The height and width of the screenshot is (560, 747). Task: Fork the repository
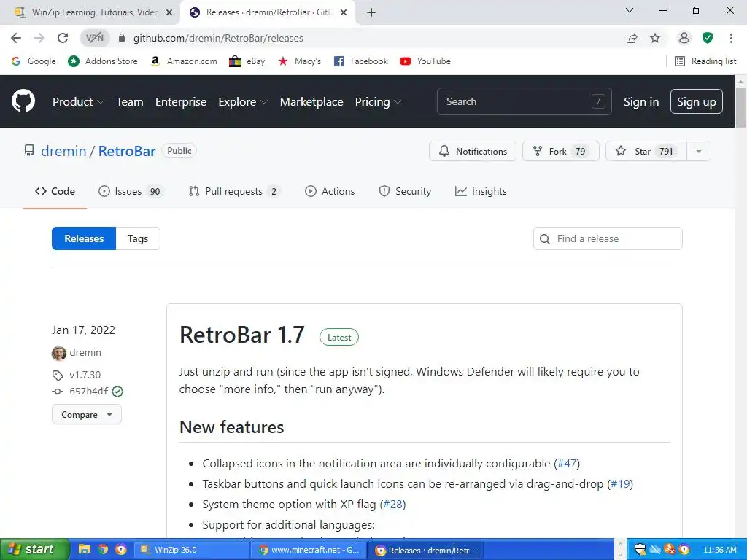[560, 151]
